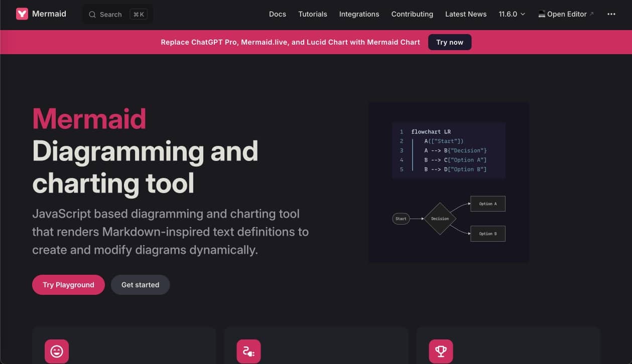Click the "Diagramming and charting tool" heading
This screenshot has width=632, height=364.
pos(145,167)
